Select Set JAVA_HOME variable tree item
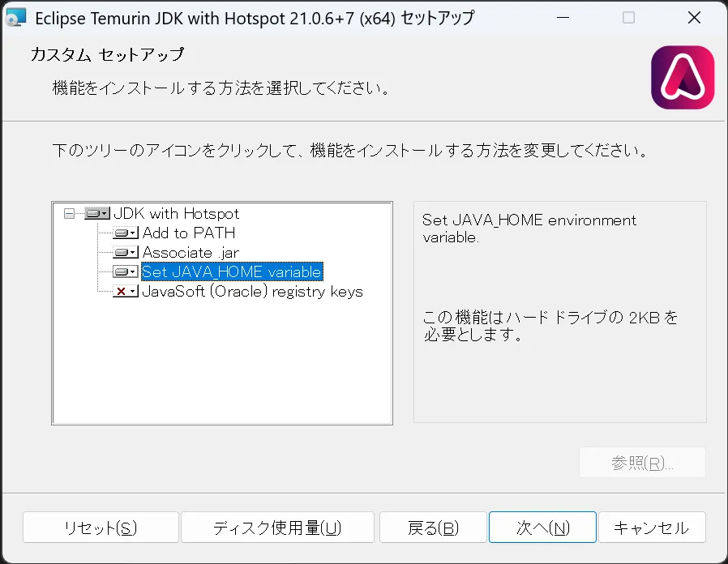The height and width of the screenshot is (564, 728). click(x=232, y=272)
